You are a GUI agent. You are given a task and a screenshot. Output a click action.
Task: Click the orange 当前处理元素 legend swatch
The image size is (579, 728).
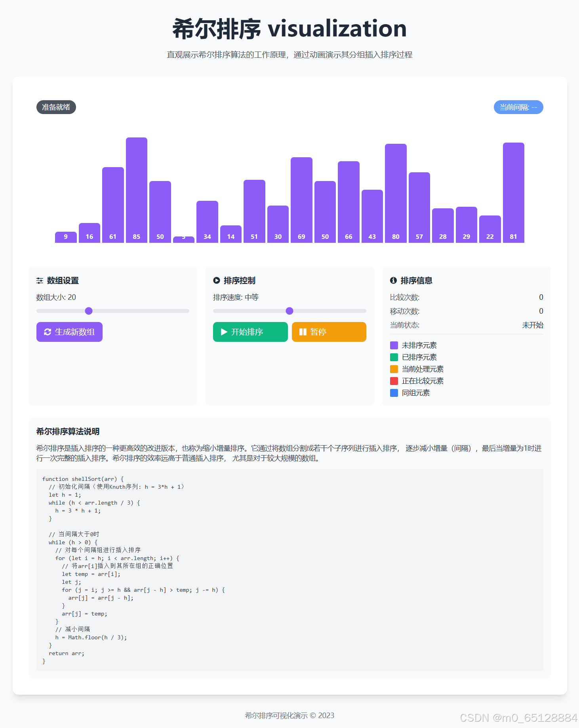[x=394, y=369]
